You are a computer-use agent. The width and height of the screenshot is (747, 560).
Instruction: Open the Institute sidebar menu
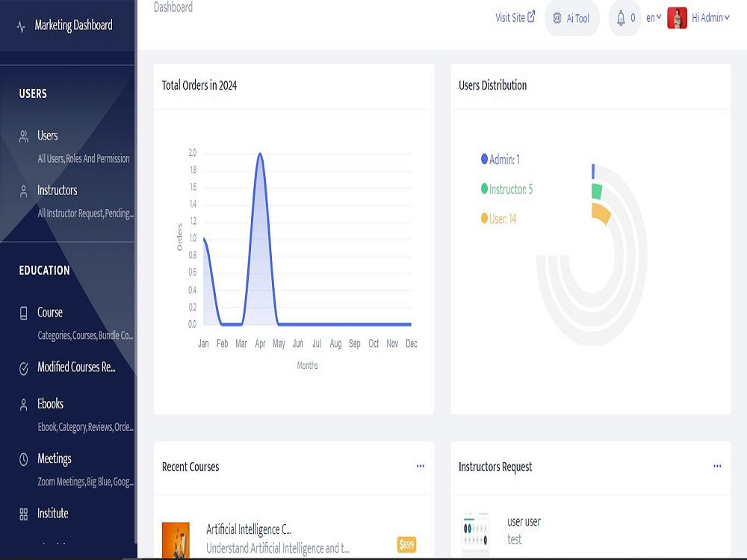[x=53, y=514]
